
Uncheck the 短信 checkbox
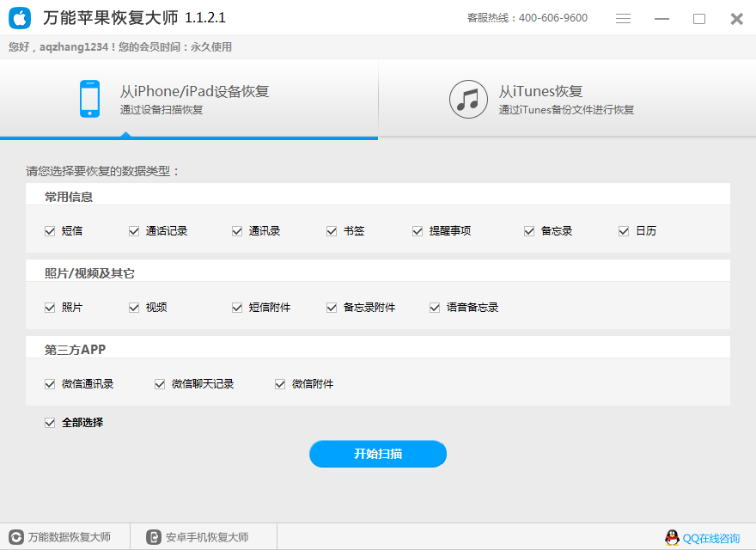point(50,230)
